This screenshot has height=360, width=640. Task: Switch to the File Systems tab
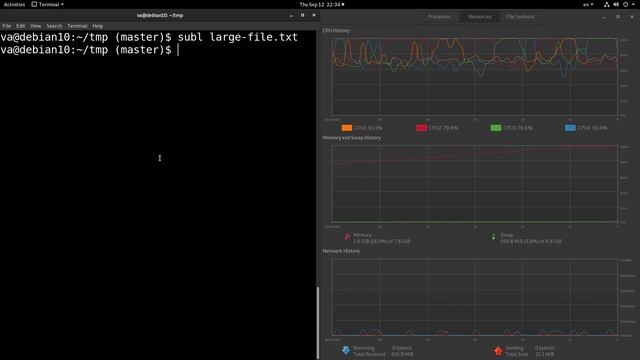coord(520,17)
